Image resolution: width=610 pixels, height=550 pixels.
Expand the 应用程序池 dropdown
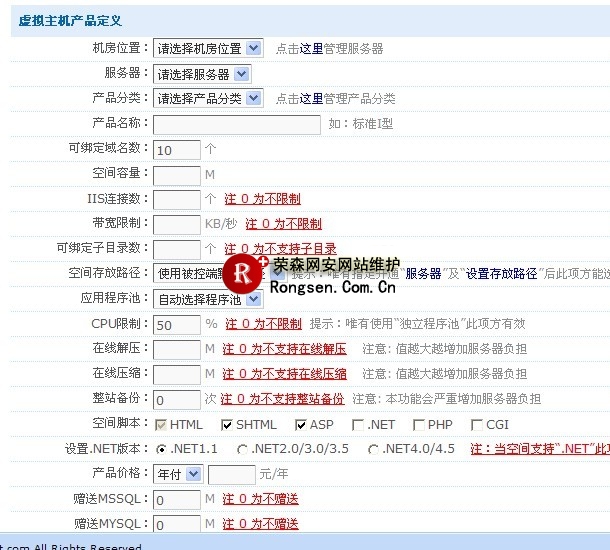(x=207, y=299)
